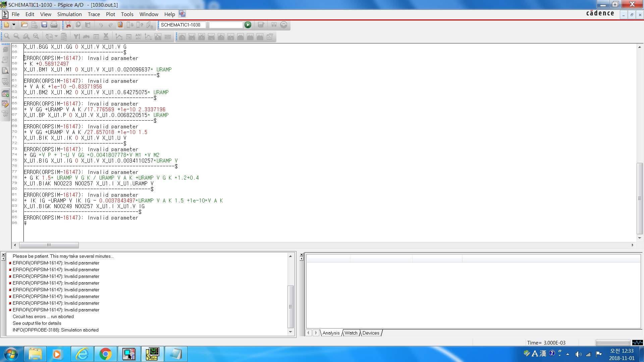Image resolution: width=644 pixels, height=362 pixels.
Task: Open the Windows Start menu
Action: (11, 354)
